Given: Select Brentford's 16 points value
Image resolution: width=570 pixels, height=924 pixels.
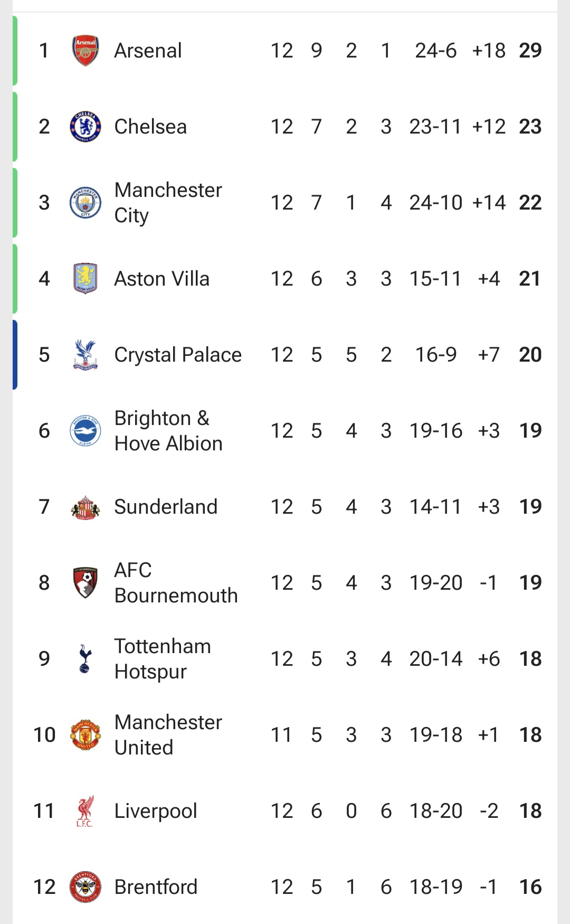Looking at the screenshot, I should 530,887.
